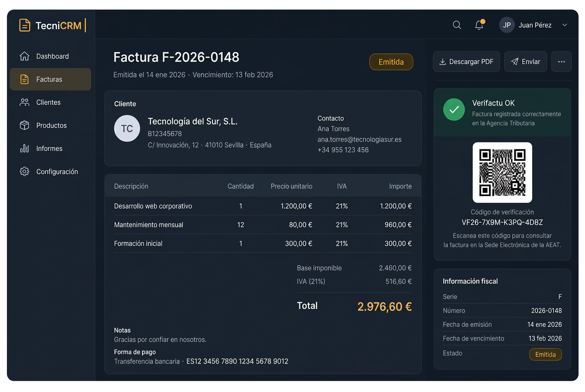The width and height of the screenshot is (585, 392).
Task: Click the phone number +34 955 123 456
Action: (x=343, y=150)
